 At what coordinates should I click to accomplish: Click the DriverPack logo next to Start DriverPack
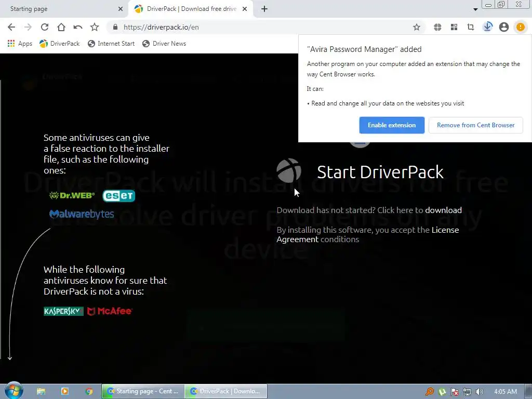pyautogui.click(x=289, y=170)
